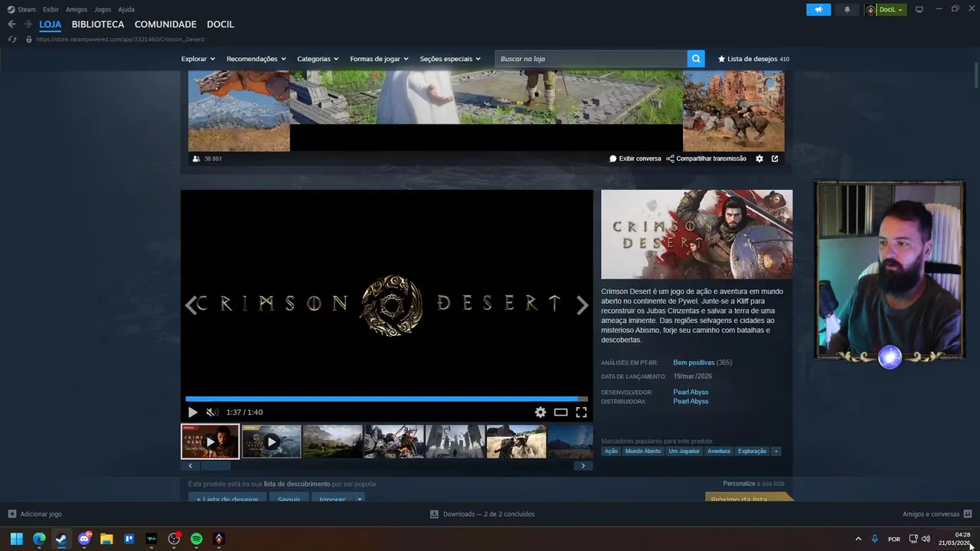This screenshot has width=980, height=551.
Task: Expand the Categorias dropdown
Action: [x=318, y=59]
